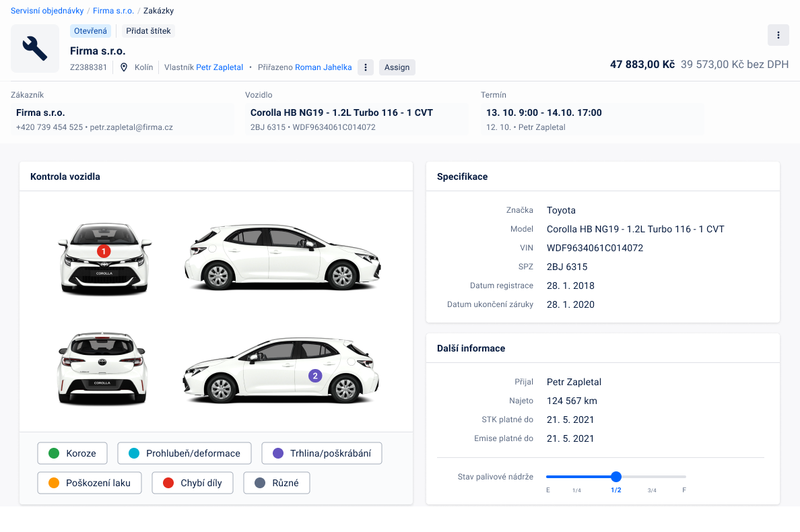Select the Trhlina/poškrábání damage type

[321, 453]
